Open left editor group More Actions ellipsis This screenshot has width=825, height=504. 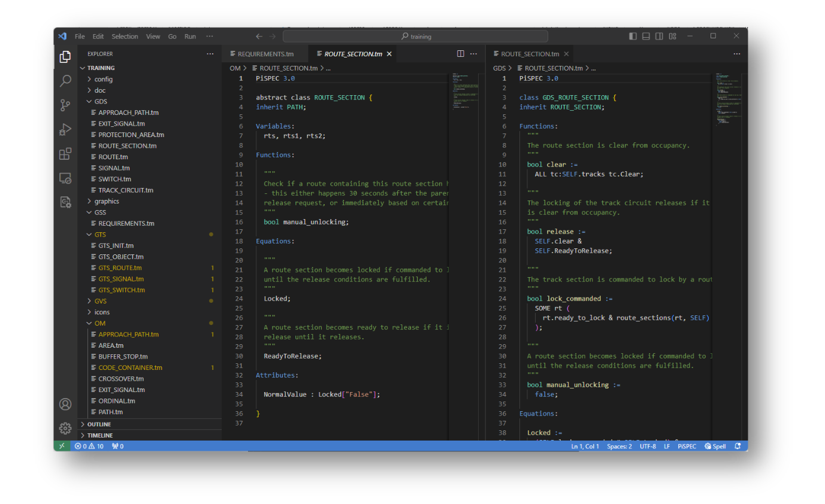pyautogui.click(x=474, y=53)
